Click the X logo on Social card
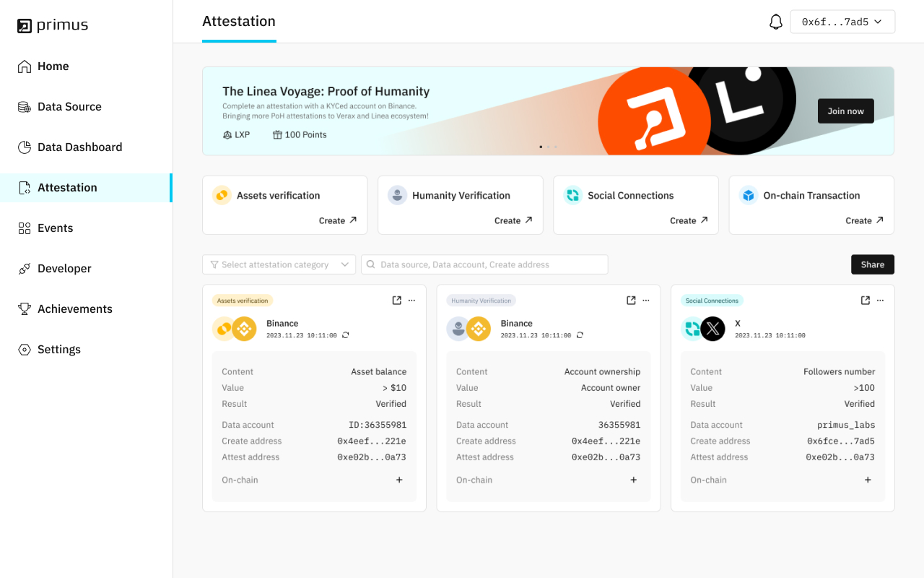 click(x=713, y=329)
